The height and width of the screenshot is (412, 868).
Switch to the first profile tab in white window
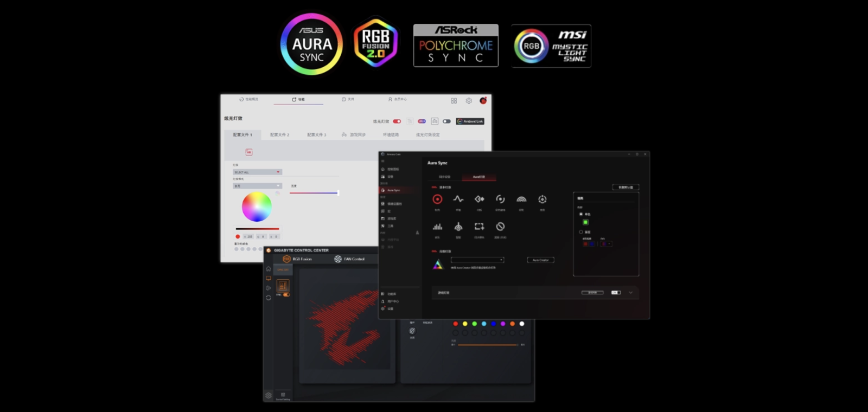click(242, 134)
